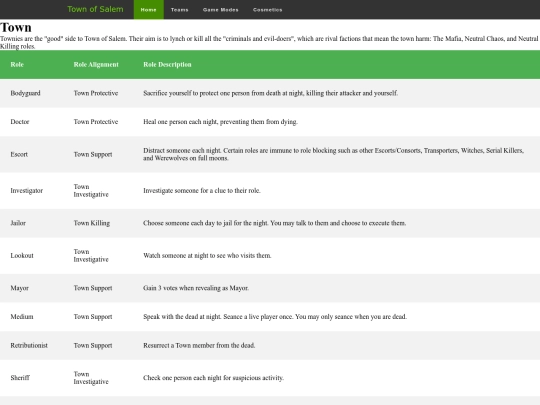Click Town Support alignment in Medium row
This screenshot has width=540, height=405.
pos(93,316)
